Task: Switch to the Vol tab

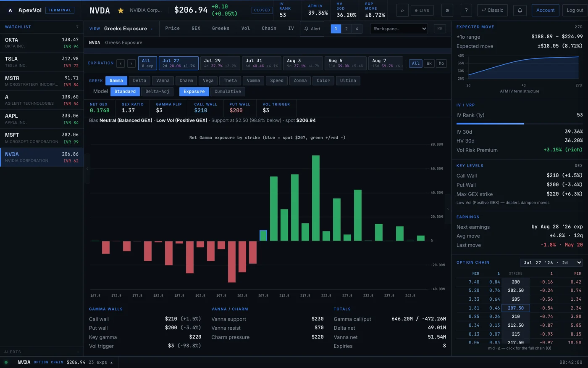Action: 245,29
